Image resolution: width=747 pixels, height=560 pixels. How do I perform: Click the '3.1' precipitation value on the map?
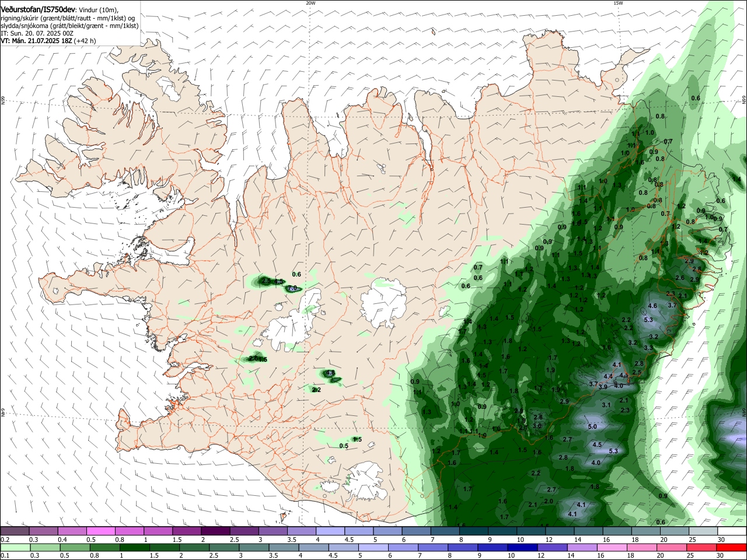pos(606,405)
